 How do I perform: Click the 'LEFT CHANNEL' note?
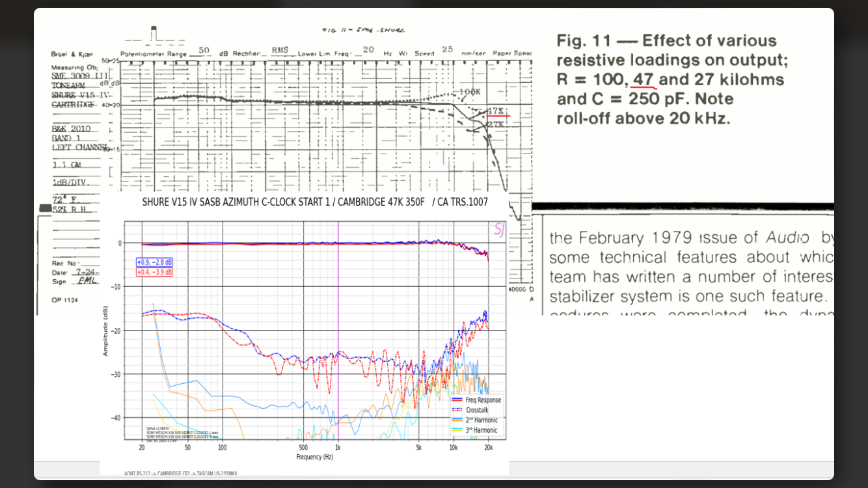(x=79, y=147)
